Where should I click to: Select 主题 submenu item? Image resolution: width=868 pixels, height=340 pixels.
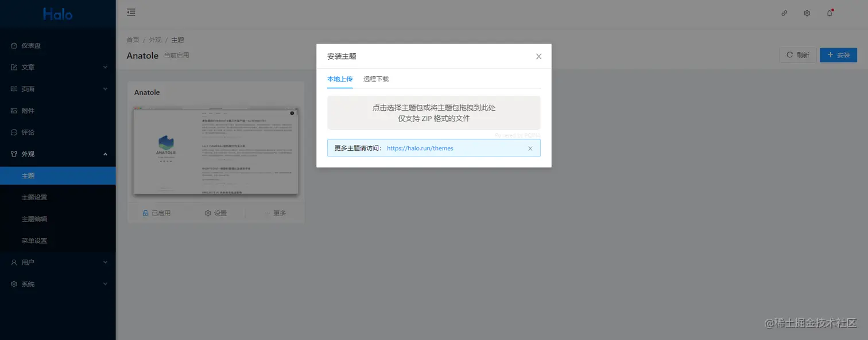(x=58, y=175)
